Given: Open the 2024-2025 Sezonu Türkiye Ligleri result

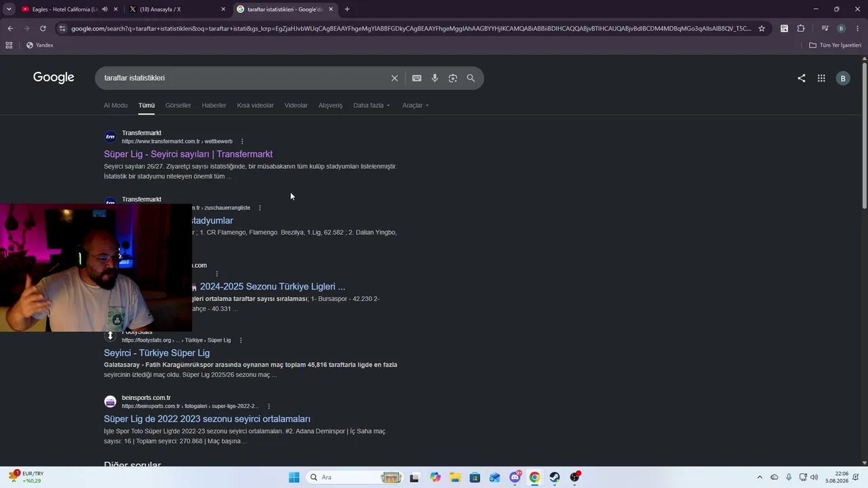Looking at the screenshot, I should [273, 287].
